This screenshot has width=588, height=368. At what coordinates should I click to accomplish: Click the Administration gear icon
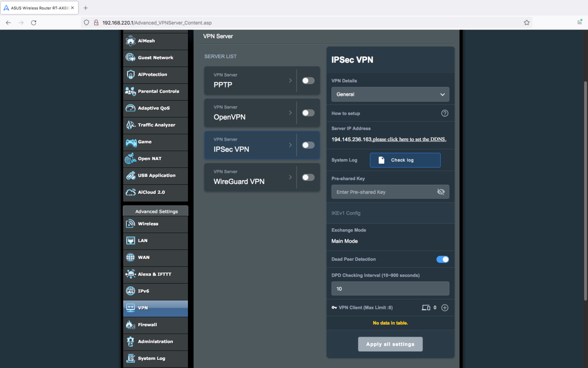point(131,341)
